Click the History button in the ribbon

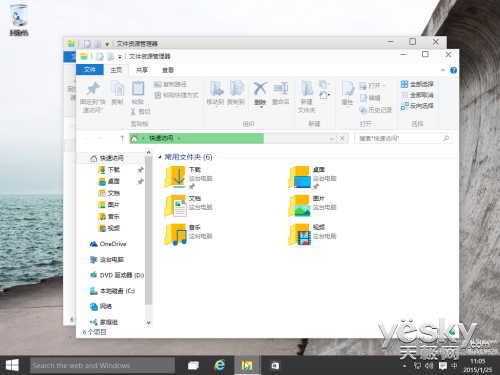tap(376, 110)
